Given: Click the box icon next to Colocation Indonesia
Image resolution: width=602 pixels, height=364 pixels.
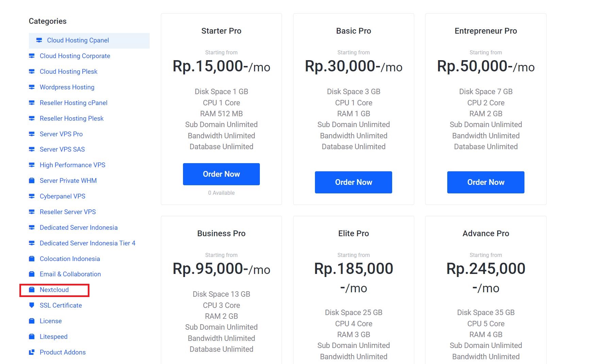Looking at the screenshot, I should coord(32,259).
